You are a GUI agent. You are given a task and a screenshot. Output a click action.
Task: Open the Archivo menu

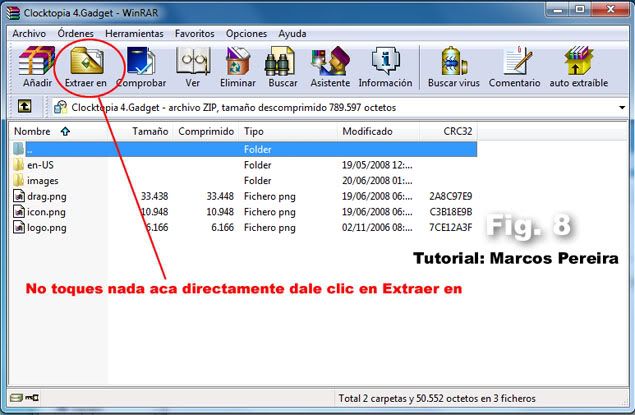pyautogui.click(x=29, y=33)
